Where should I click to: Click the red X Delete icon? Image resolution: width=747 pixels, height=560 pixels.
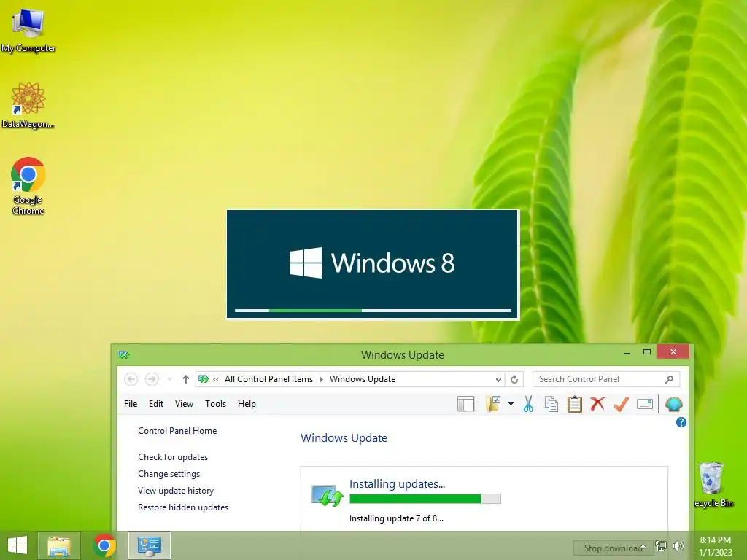click(597, 404)
